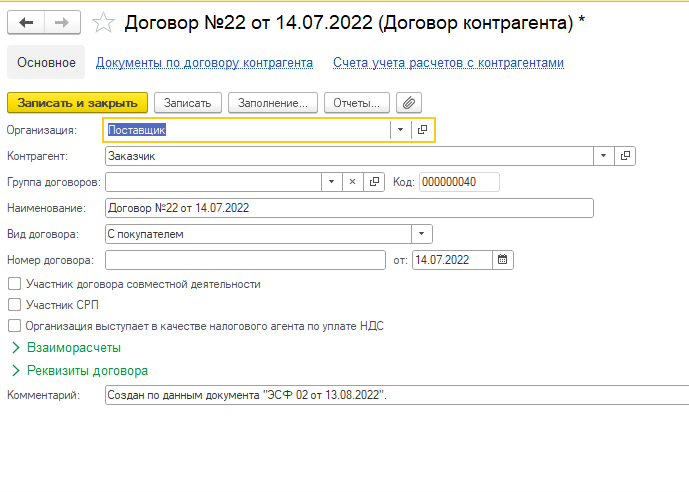This screenshot has height=492, width=689.
Task: Open the Отчеты menu button
Action: pos(358,103)
